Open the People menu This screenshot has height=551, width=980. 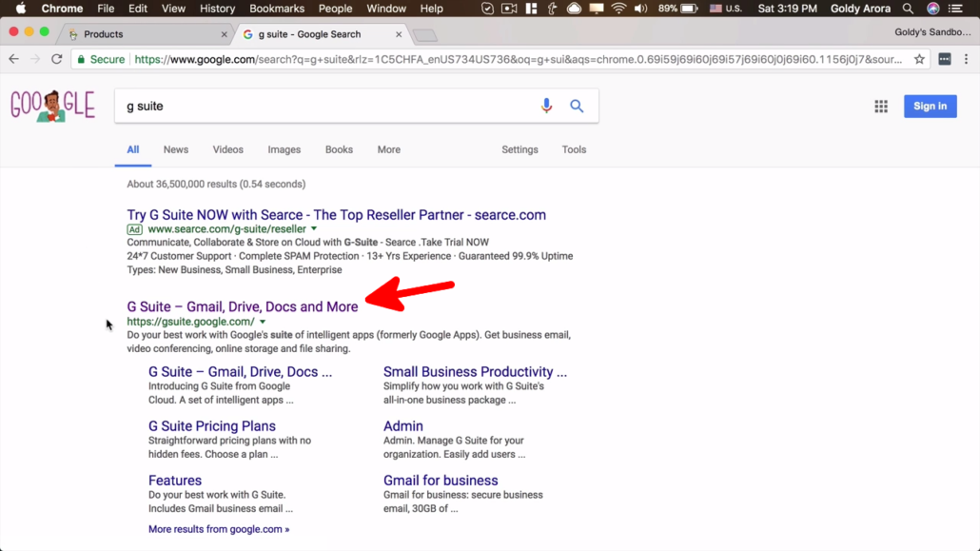coord(335,9)
